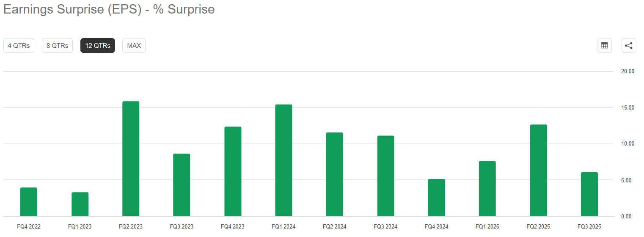Screen dimensions: 644x237
Task: Click the FQ1 2024 surprise bar
Action: pos(283,160)
